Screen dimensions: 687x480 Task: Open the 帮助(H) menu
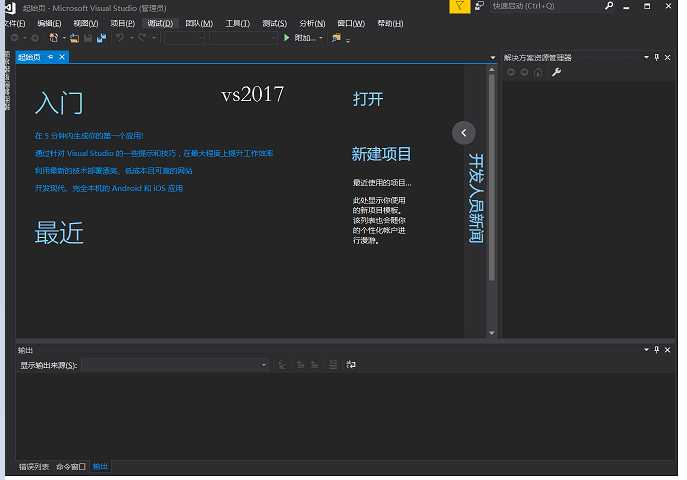[390, 24]
